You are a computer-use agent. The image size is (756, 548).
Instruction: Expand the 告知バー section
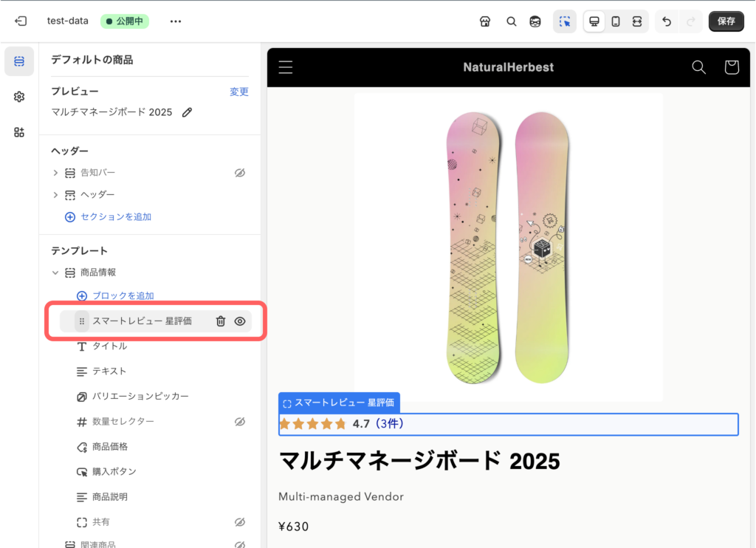pyautogui.click(x=55, y=173)
